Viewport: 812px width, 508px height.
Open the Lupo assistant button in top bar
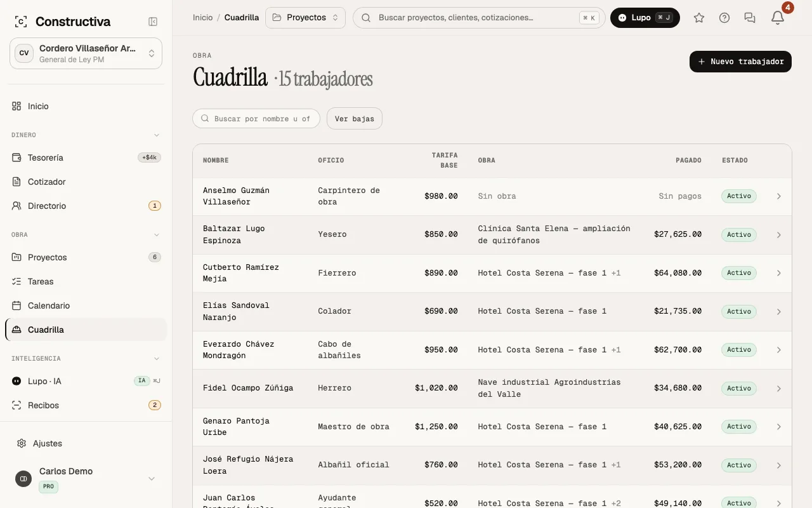point(645,18)
